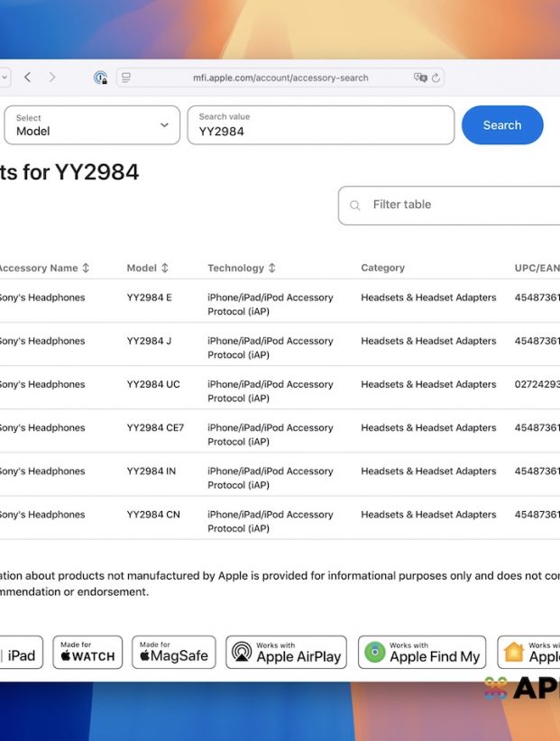560x741 pixels.
Task: Click the translate page icon
Action: pyautogui.click(x=419, y=78)
